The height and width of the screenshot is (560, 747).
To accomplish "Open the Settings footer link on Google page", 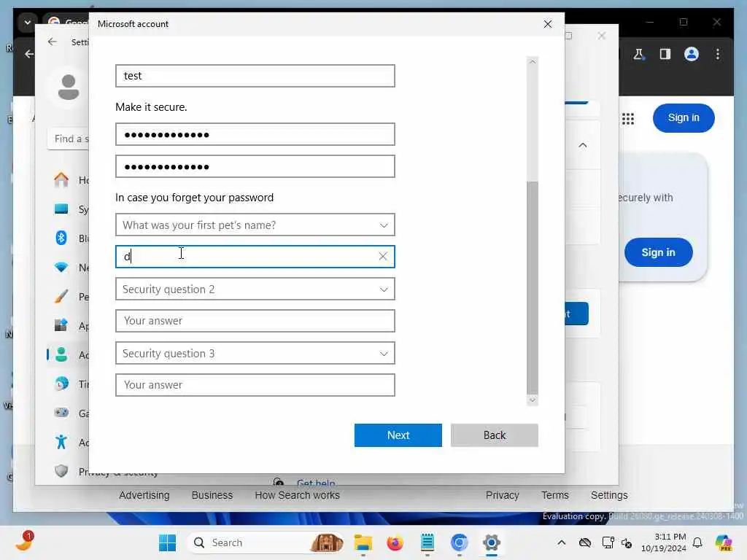I will click(x=609, y=495).
